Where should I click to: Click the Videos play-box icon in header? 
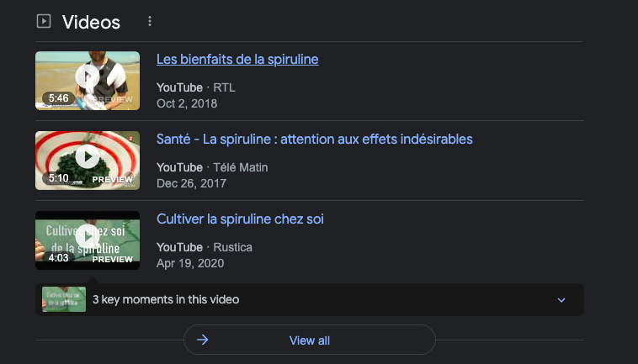coord(44,21)
